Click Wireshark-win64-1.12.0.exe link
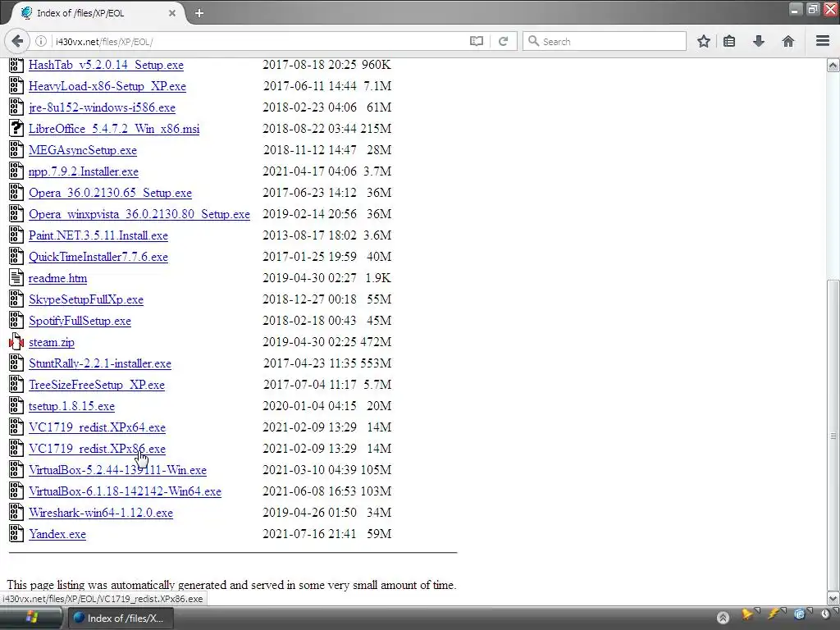This screenshot has height=630, width=840. [101, 513]
